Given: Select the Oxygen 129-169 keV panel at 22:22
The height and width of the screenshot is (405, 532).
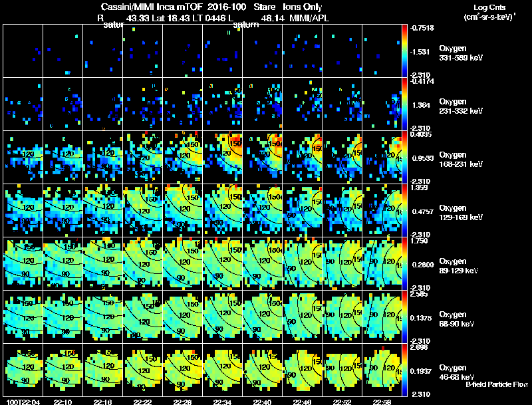Looking at the screenshot, I should 143,210.
